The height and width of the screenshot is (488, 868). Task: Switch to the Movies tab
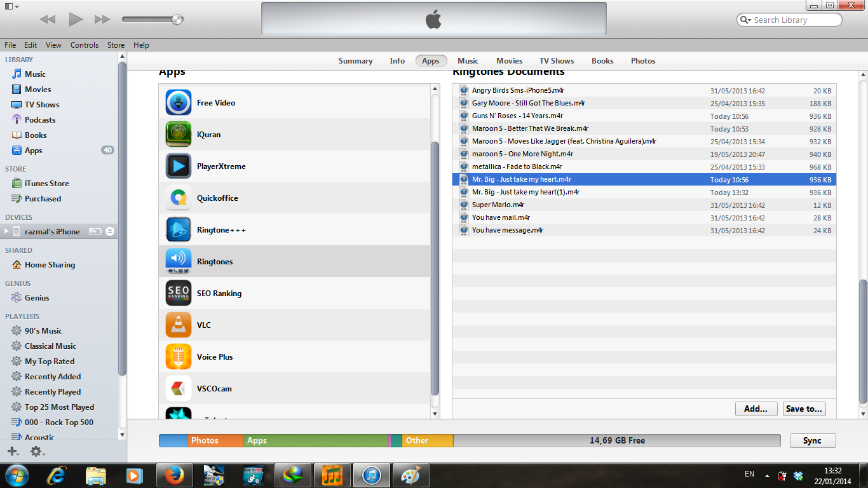point(510,61)
